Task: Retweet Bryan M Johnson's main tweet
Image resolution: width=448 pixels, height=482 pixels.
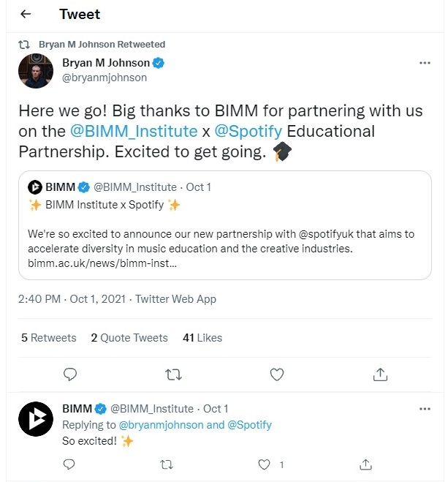Action: 173,374
